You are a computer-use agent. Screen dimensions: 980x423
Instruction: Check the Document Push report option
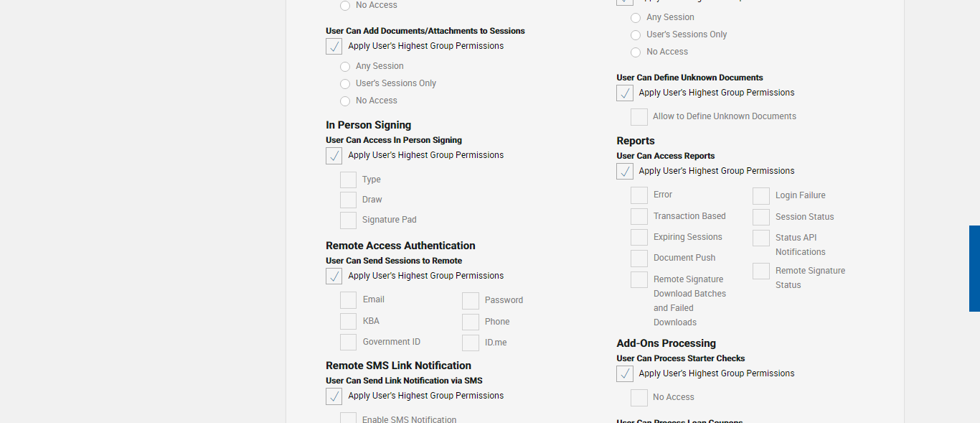pyautogui.click(x=639, y=258)
